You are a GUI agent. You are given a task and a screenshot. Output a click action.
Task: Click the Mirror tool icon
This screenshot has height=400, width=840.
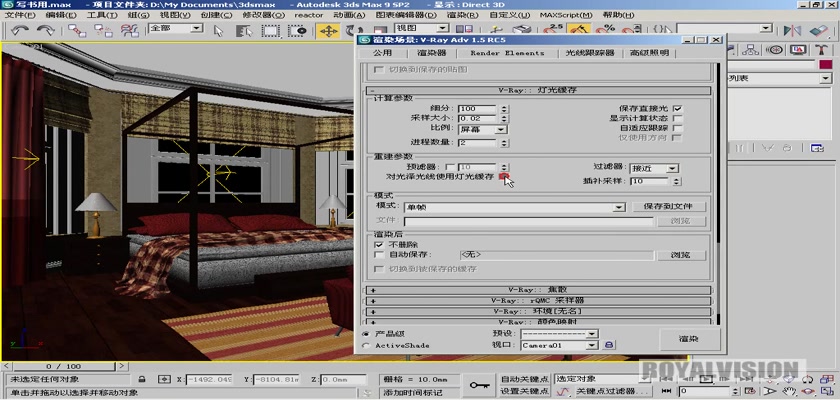point(792,31)
